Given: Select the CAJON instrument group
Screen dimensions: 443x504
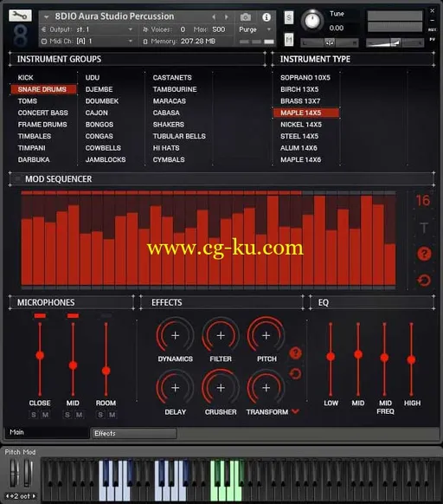Looking at the screenshot, I should [97, 113].
